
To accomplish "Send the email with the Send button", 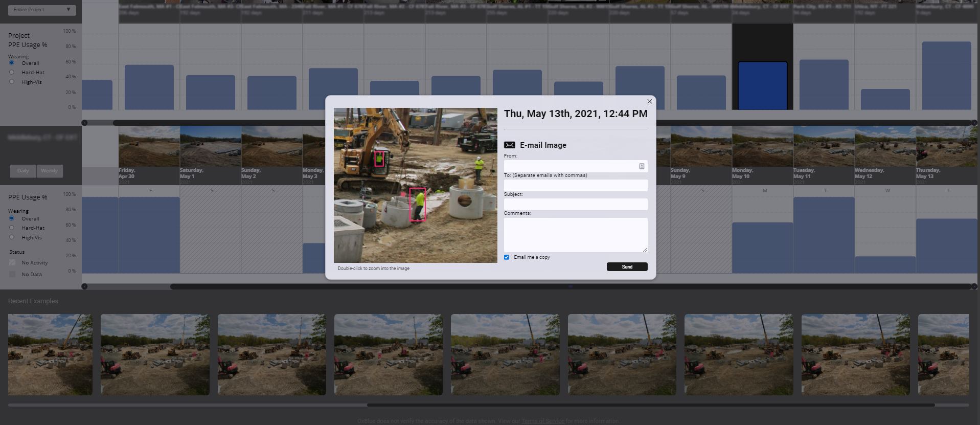I will 627,267.
